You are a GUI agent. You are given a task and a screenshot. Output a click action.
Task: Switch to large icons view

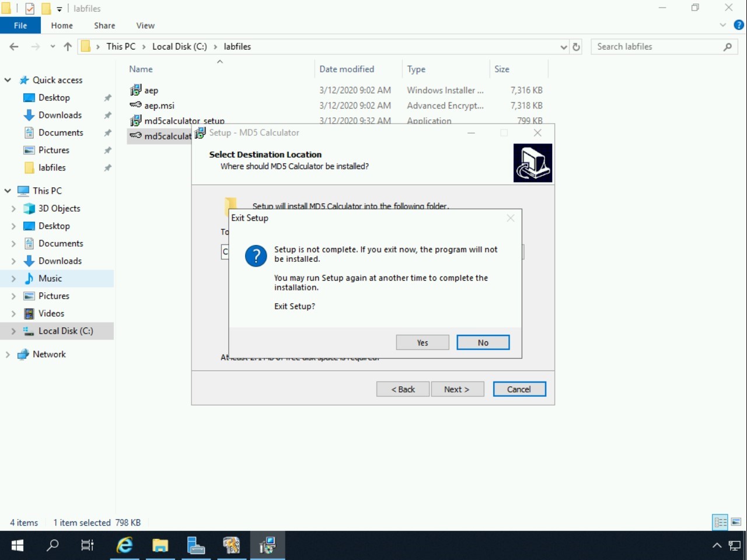[736, 522]
